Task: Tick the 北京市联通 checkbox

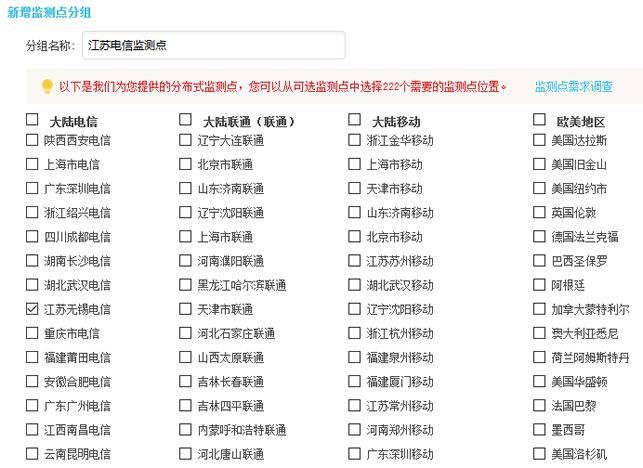Action: [x=186, y=164]
